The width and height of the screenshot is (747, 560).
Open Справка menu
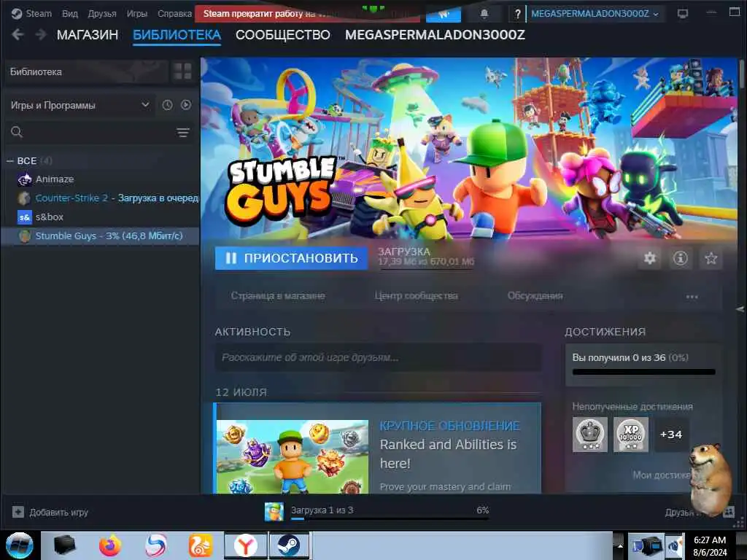(x=174, y=13)
